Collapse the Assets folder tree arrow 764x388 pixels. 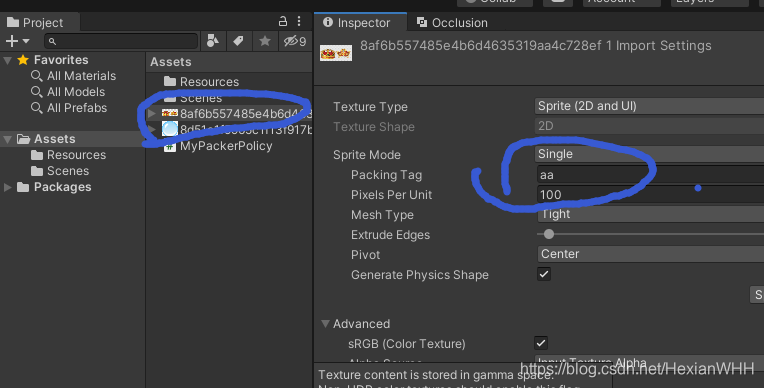[x=8, y=139]
